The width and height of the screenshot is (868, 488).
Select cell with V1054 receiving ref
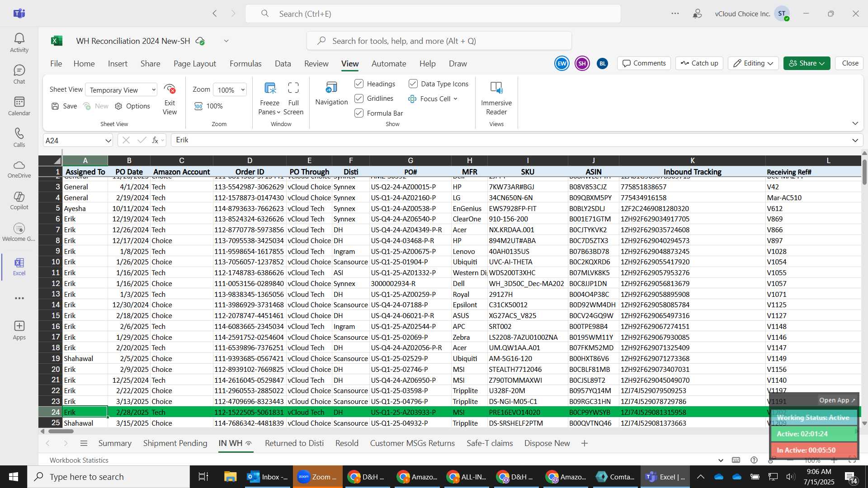(813, 262)
